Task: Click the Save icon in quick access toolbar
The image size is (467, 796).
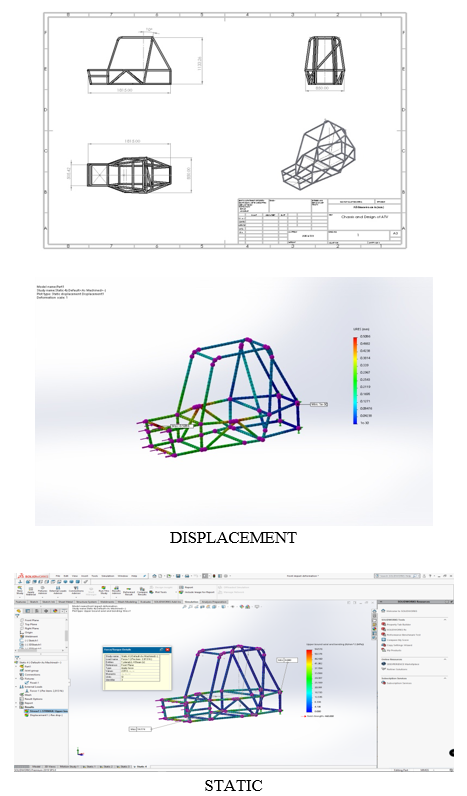Action: [x=178, y=576]
